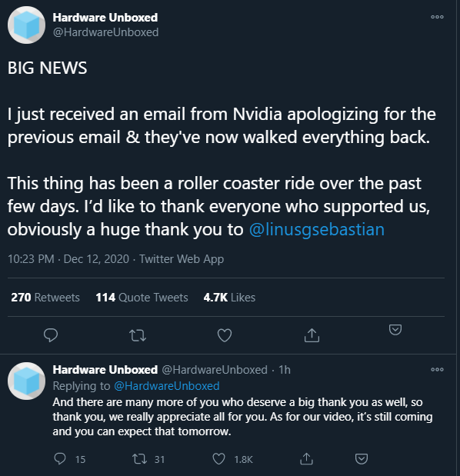Open more options on the main tweet
The image size is (460, 476).
coord(437,17)
